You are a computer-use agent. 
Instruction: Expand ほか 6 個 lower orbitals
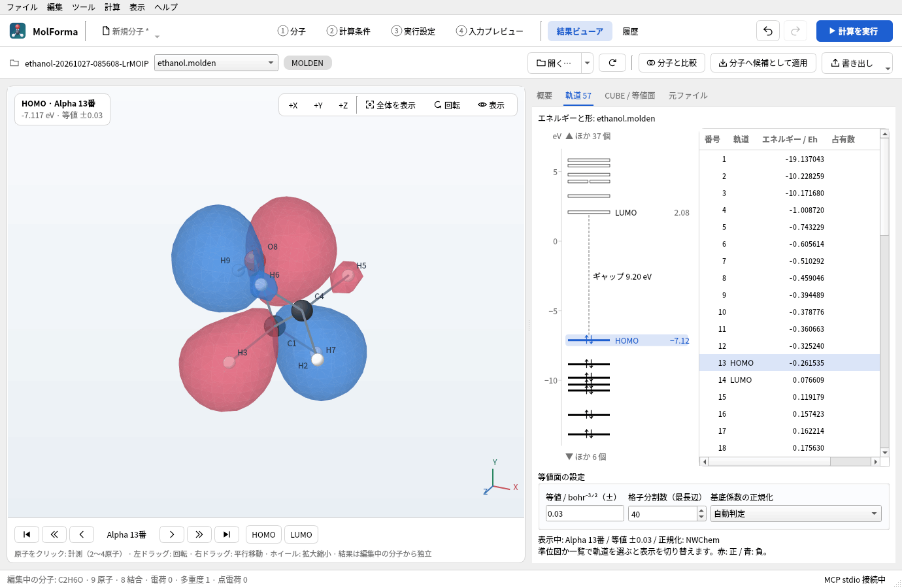pos(586,457)
